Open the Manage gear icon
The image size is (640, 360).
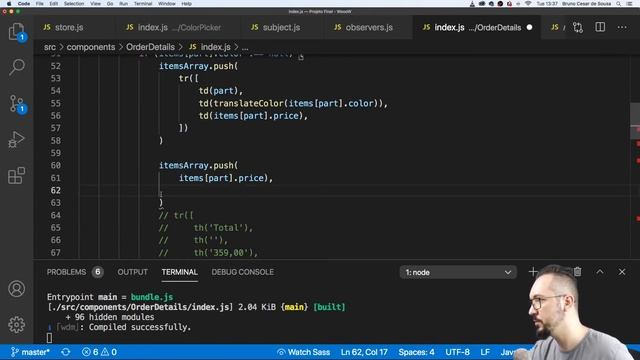(16, 324)
